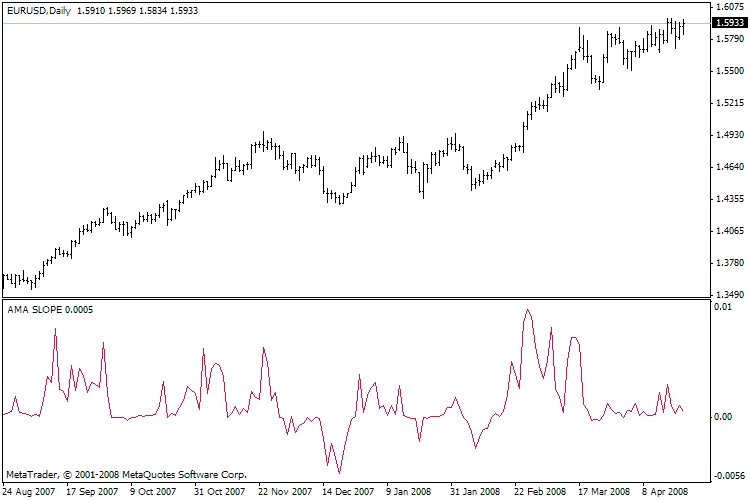Click the 0.00 indicator scale label

(x=723, y=416)
